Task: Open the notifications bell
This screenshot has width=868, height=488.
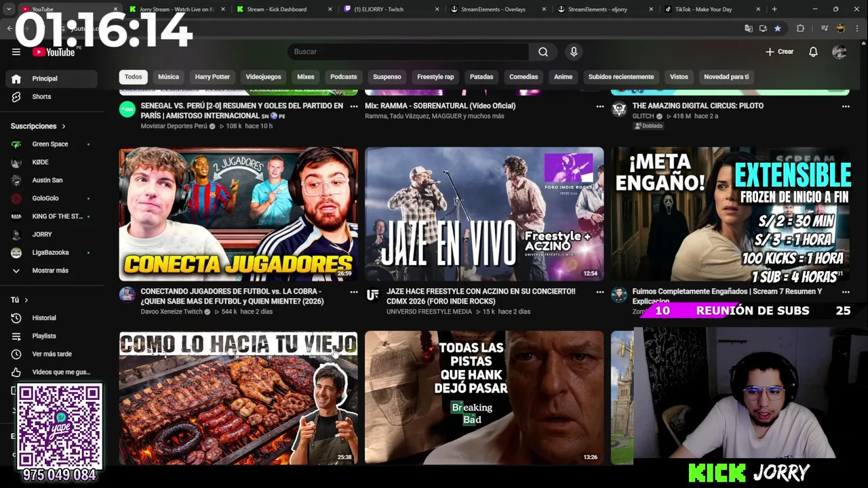Action: (813, 52)
